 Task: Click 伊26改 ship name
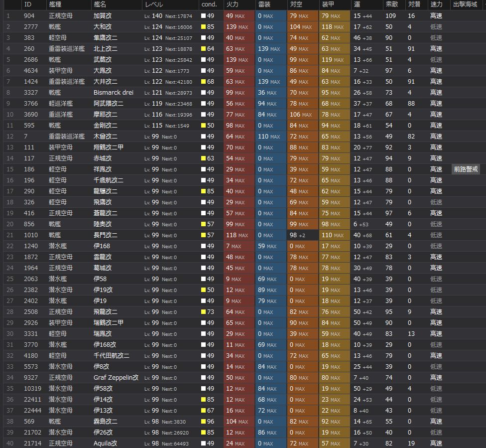(x=103, y=433)
